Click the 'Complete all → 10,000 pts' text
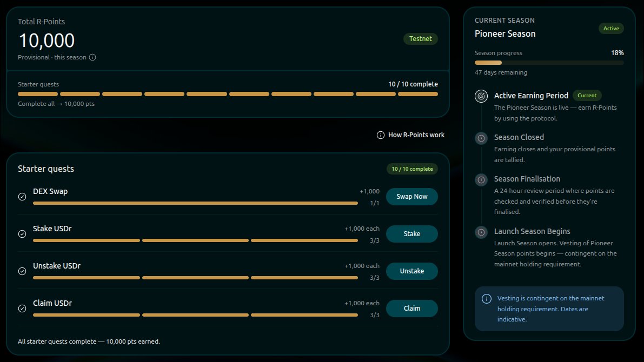644x362 pixels. click(x=56, y=104)
